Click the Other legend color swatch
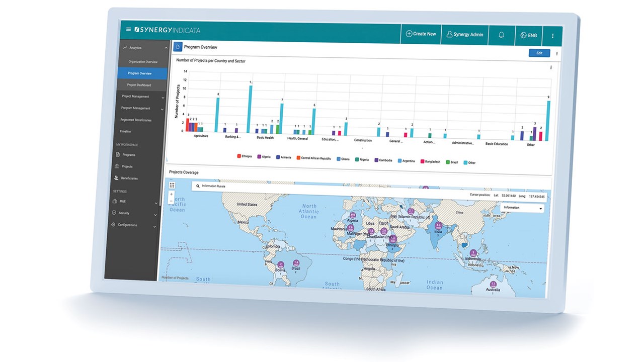This screenshot has height=362, width=644. click(x=465, y=162)
